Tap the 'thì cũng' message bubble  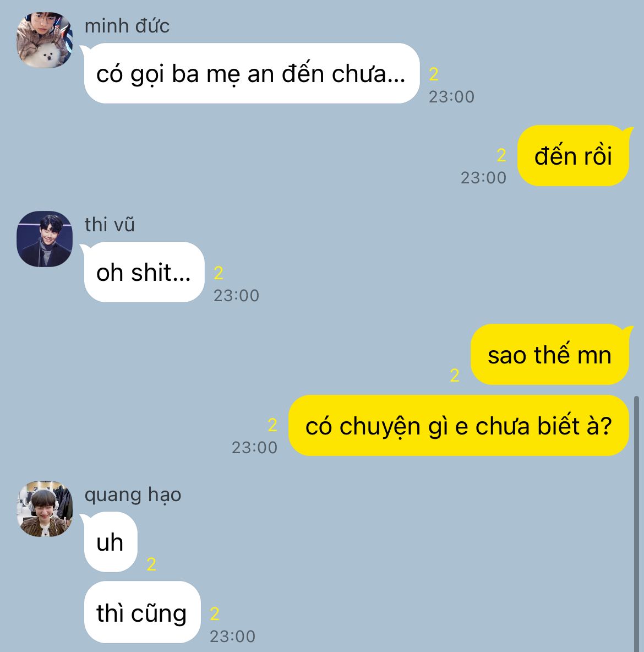(142, 612)
